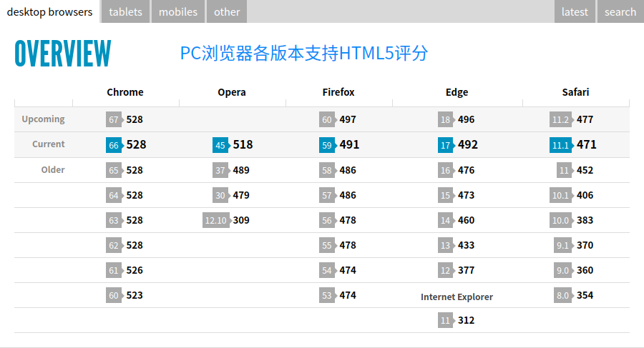Open upcoming Edge 18 badge
Viewport: 644px width, 348px height.
click(x=446, y=119)
